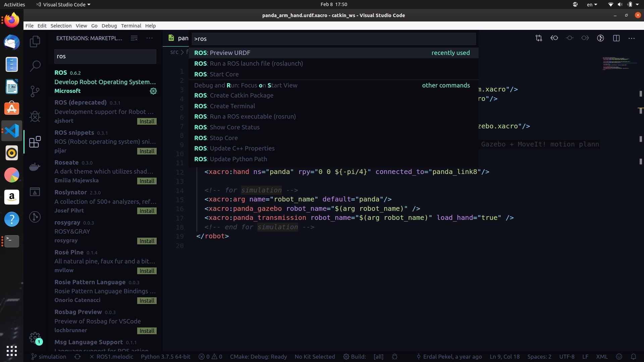Install the ROS snippets extension
The width and height of the screenshot is (644, 362).
point(147,151)
